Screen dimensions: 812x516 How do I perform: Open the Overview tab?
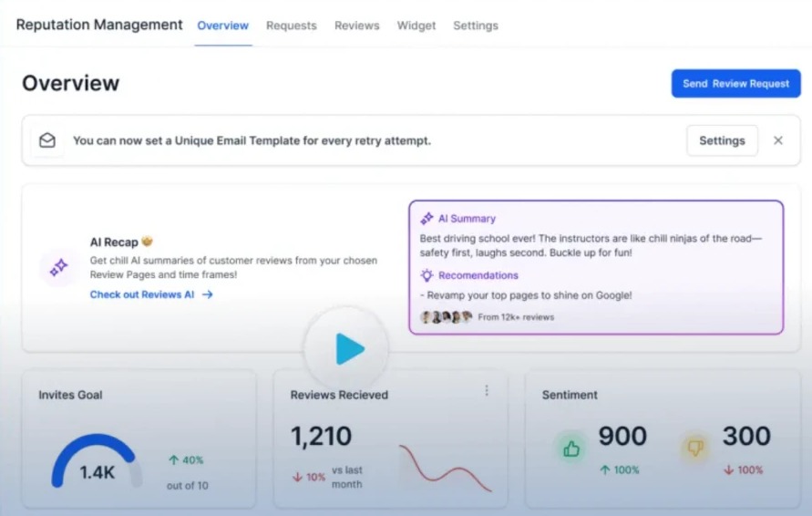pos(222,26)
